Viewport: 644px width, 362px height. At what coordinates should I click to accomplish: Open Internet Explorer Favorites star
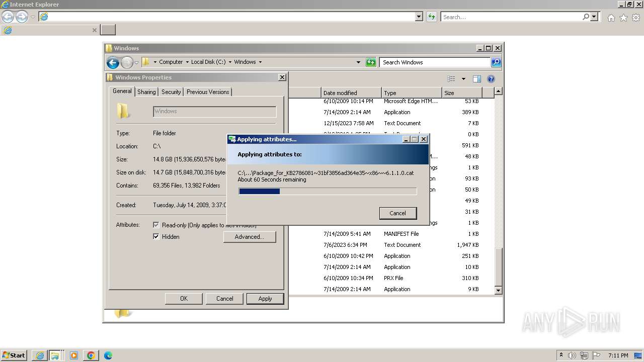623,18
